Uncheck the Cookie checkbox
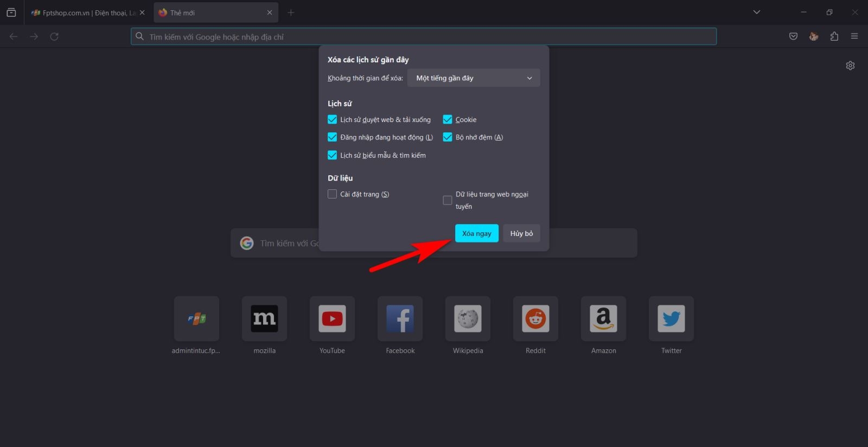 point(448,119)
